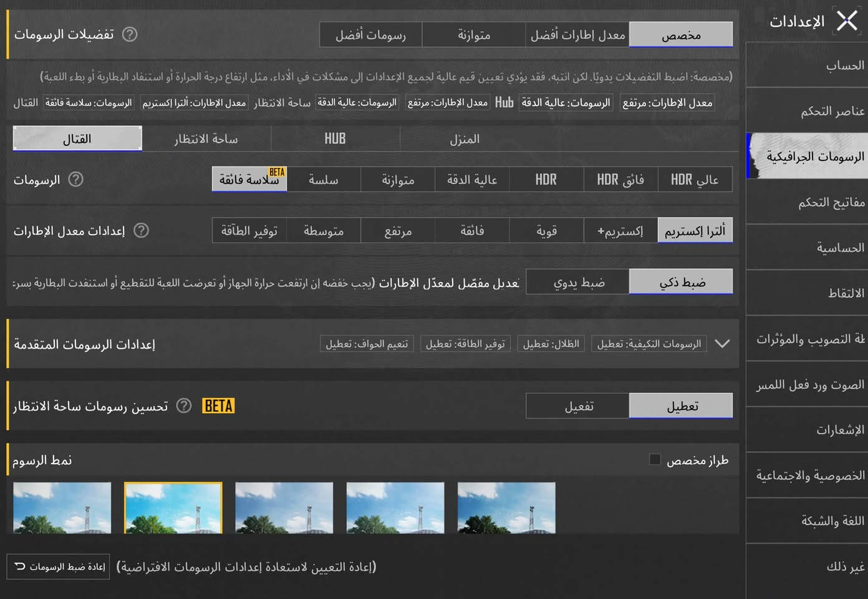This screenshot has height=599, width=868.
Task: Tick the طراز مخصص checkbox
Action: pyautogui.click(x=655, y=460)
